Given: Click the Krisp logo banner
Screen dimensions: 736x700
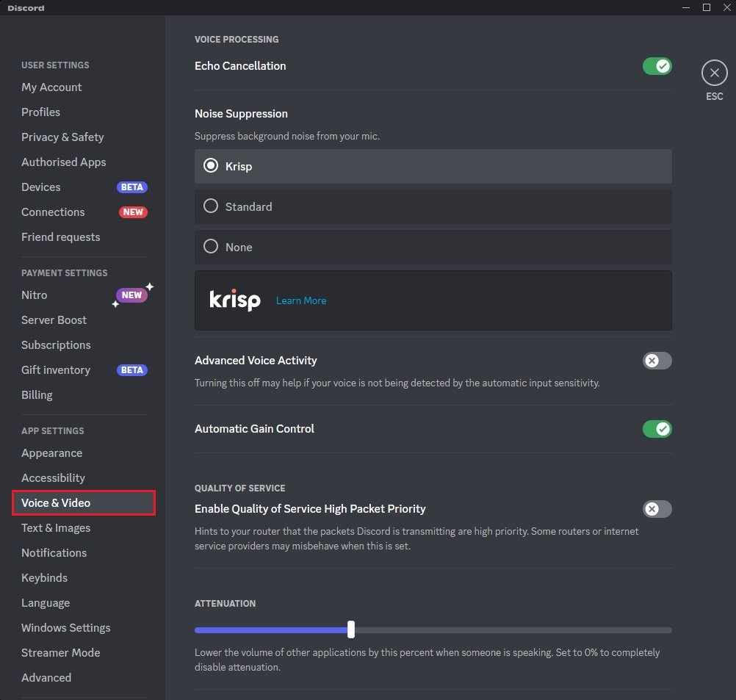Looking at the screenshot, I should [x=235, y=300].
